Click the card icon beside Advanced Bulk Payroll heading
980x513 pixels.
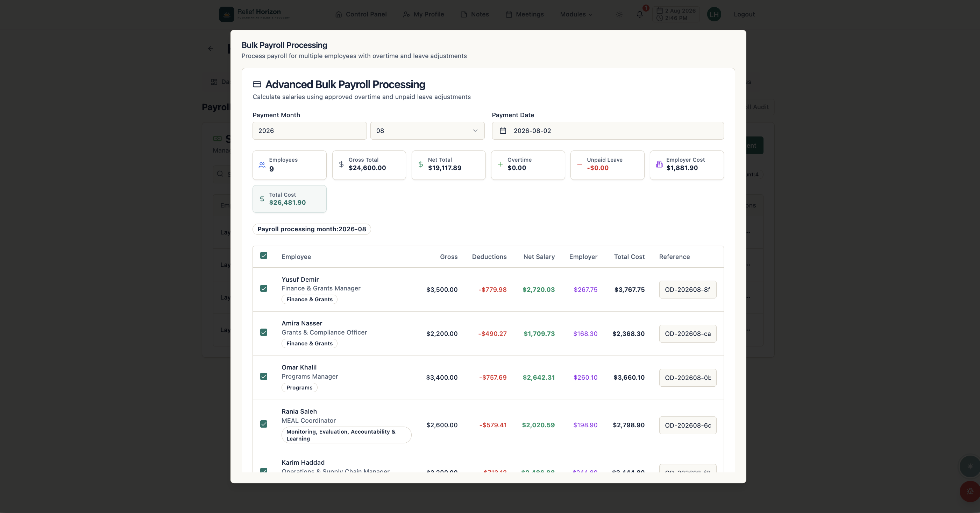coord(257,84)
